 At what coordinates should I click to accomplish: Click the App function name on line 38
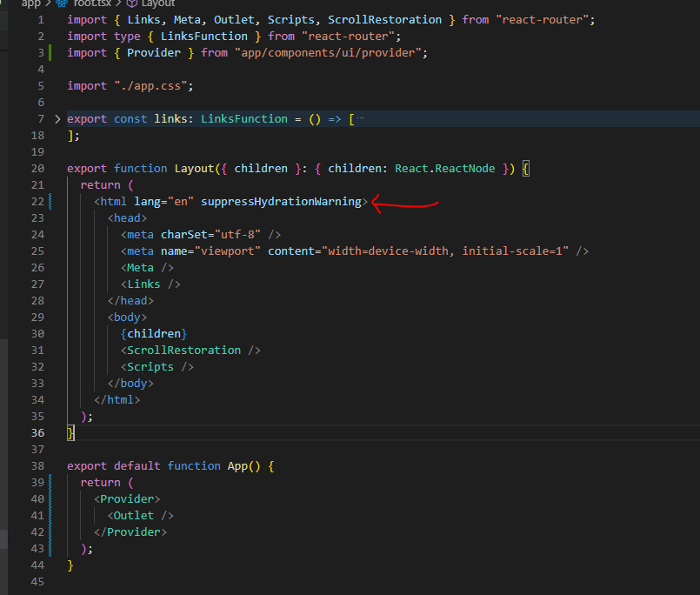[x=237, y=466]
